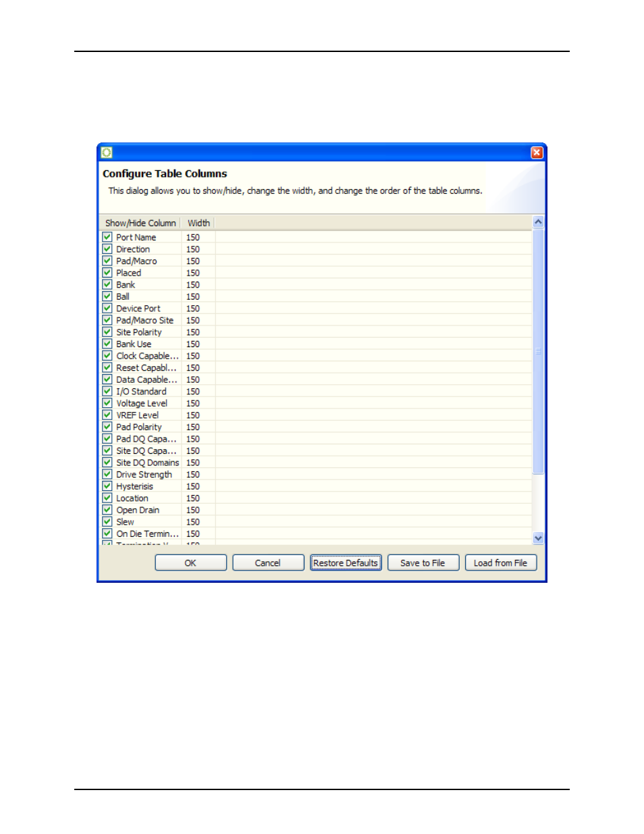Click the application icon in title bar

pos(107,153)
